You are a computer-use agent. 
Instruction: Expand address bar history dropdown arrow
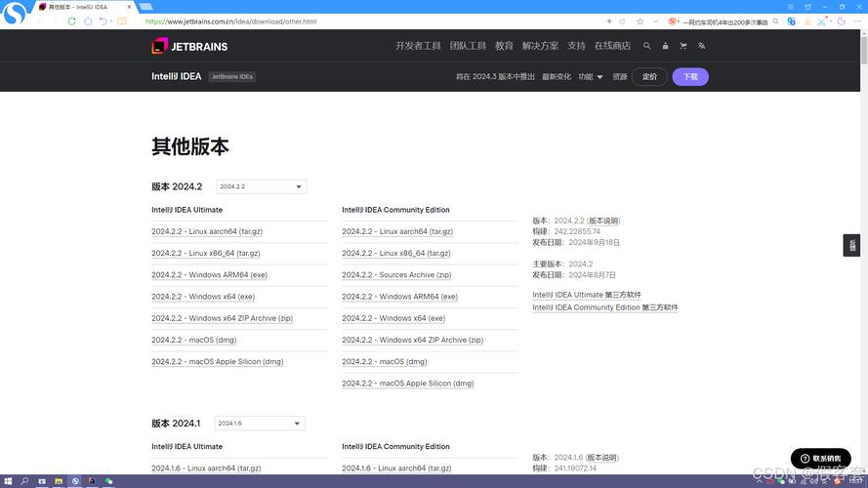[x=655, y=21]
